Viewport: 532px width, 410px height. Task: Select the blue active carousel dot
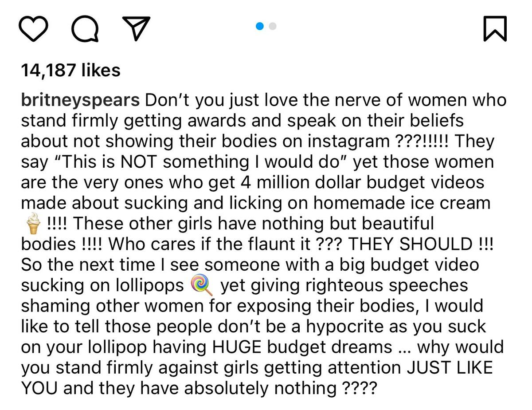(x=260, y=26)
